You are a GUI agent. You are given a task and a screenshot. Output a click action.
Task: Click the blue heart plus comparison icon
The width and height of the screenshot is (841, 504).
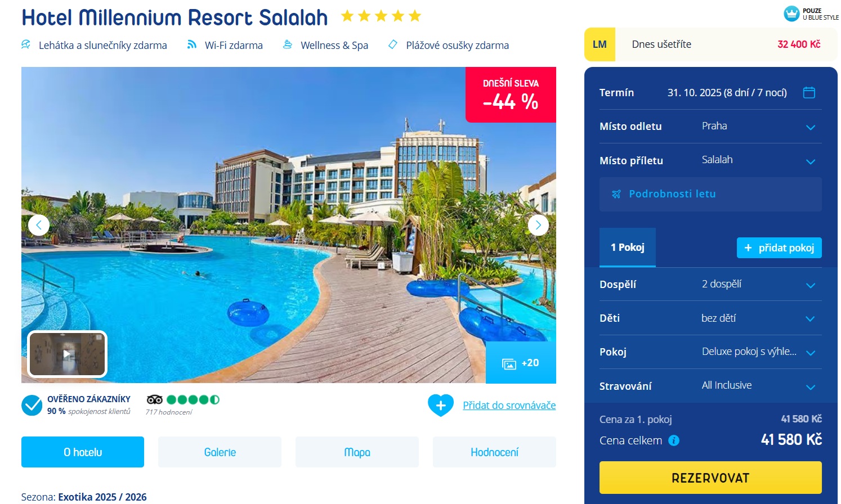pos(441,405)
